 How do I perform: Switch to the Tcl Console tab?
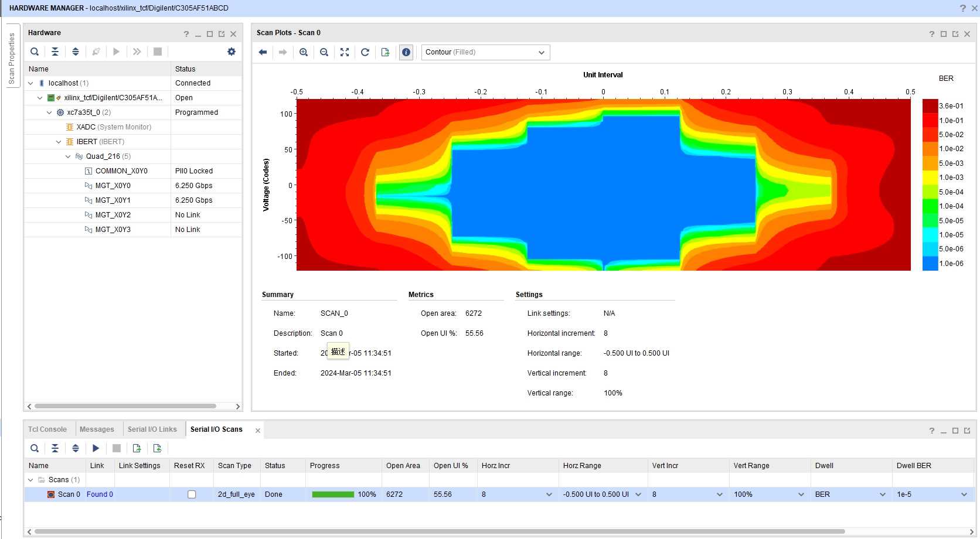click(x=47, y=429)
